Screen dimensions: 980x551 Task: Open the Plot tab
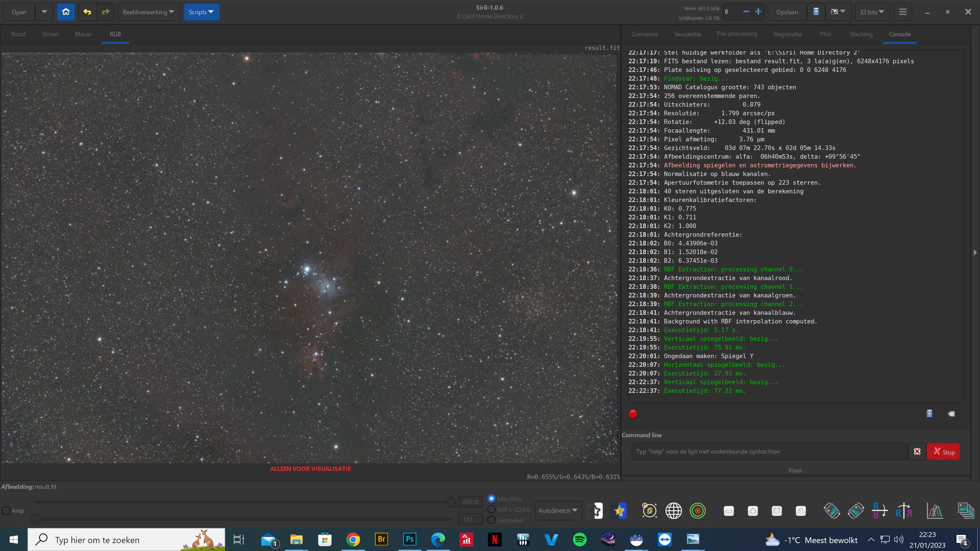[x=826, y=34]
